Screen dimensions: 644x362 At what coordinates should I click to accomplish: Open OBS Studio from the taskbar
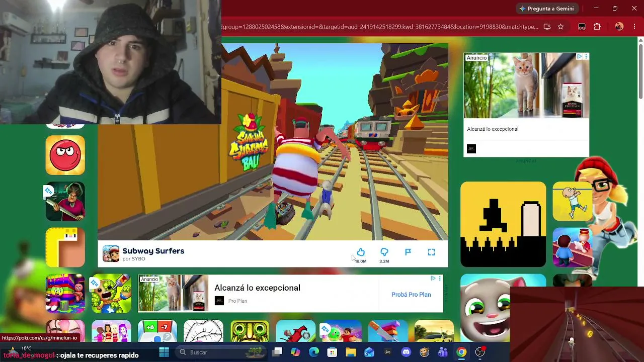[x=480, y=352]
